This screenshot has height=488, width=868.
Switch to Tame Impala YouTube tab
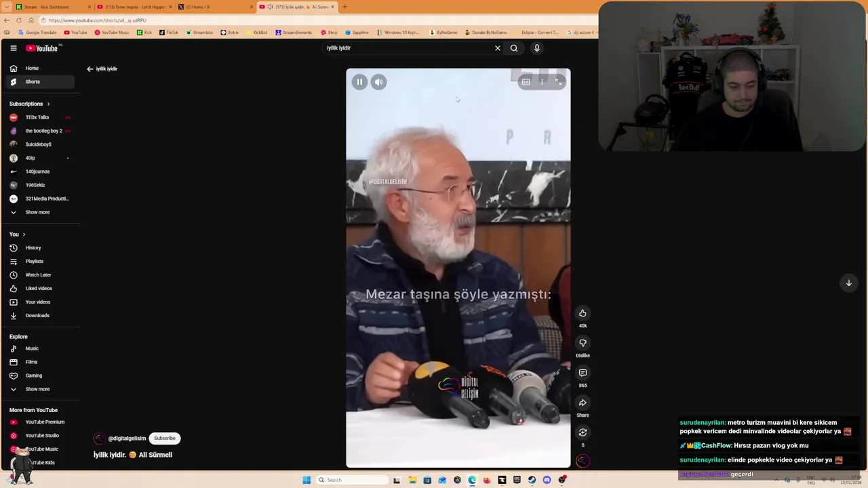[134, 7]
